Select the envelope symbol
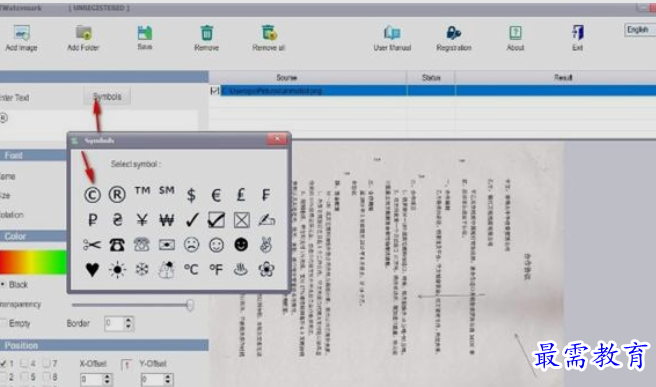 (167, 245)
